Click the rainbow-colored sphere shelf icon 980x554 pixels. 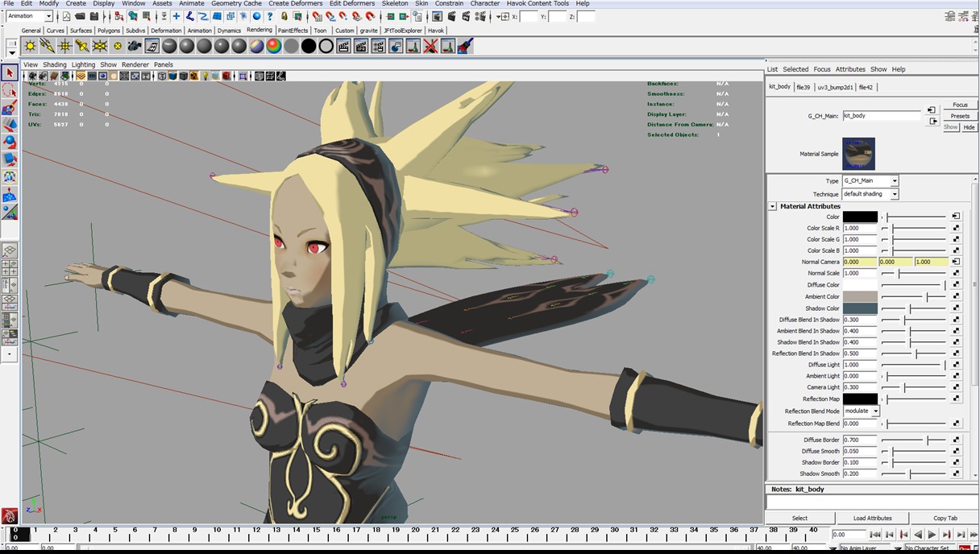tap(274, 47)
